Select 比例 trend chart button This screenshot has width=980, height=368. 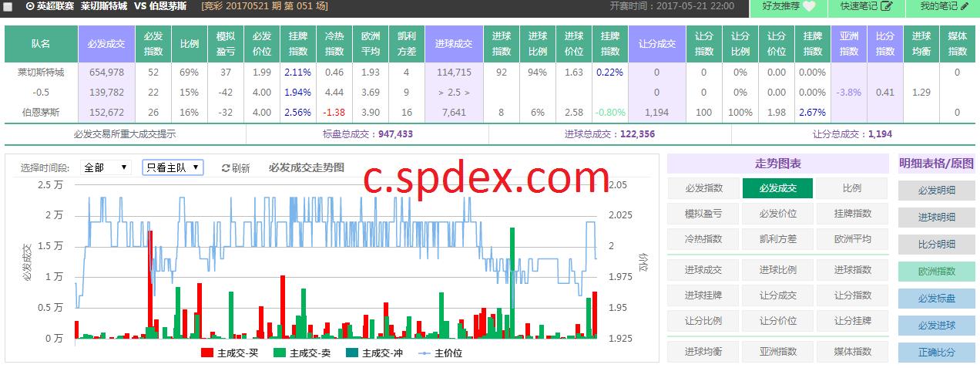pyautogui.click(x=852, y=188)
